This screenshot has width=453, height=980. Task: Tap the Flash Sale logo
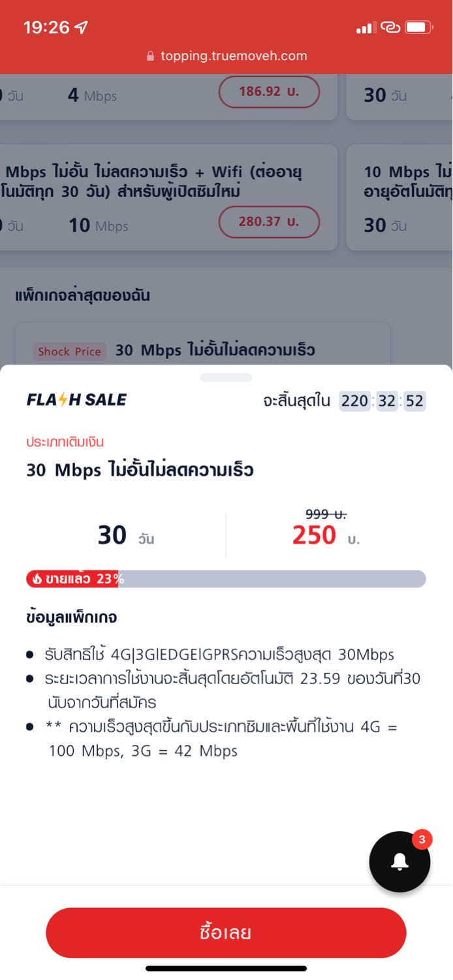[x=77, y=400]
